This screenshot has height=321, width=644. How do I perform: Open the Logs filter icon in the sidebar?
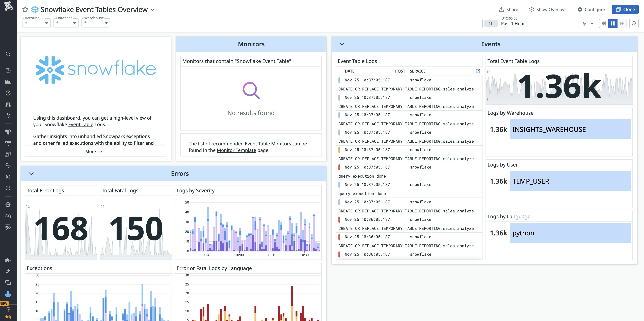pyautogui.click(x=8, y=143)
